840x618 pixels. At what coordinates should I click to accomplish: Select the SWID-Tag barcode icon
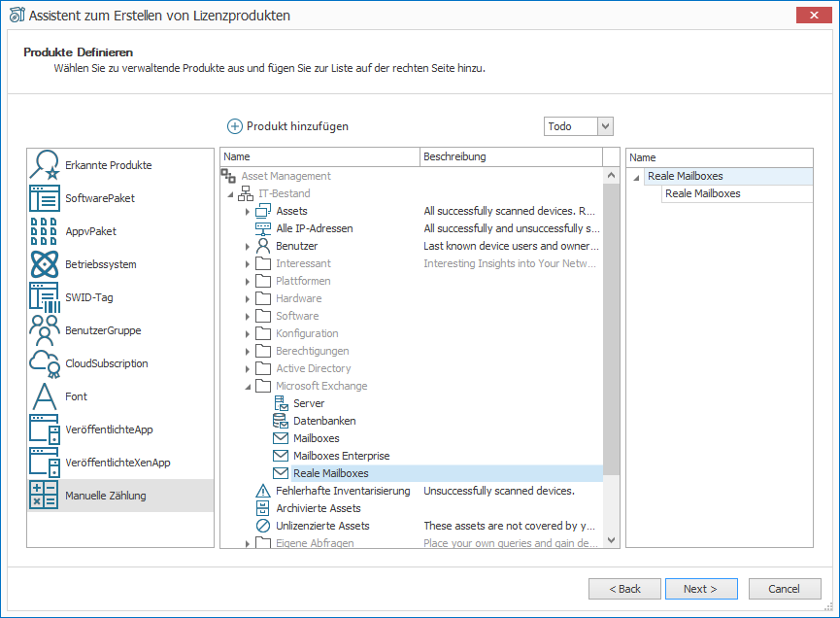click(44, 297)
